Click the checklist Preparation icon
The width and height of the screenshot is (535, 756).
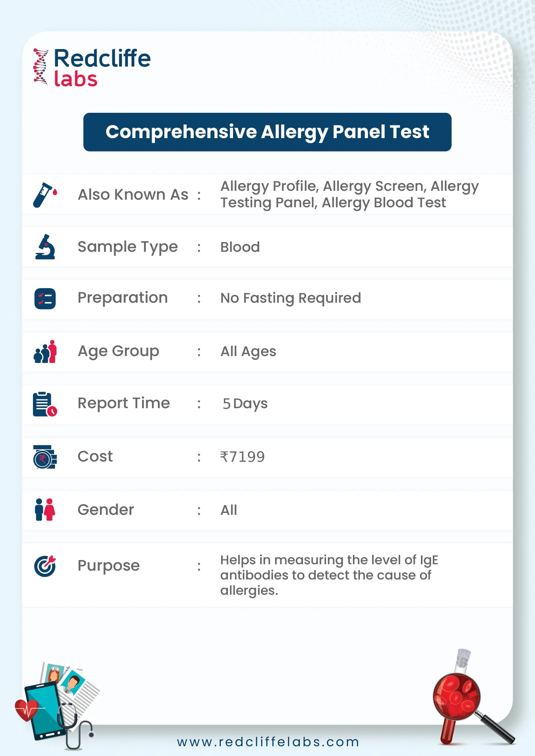(x=45, y=299)
